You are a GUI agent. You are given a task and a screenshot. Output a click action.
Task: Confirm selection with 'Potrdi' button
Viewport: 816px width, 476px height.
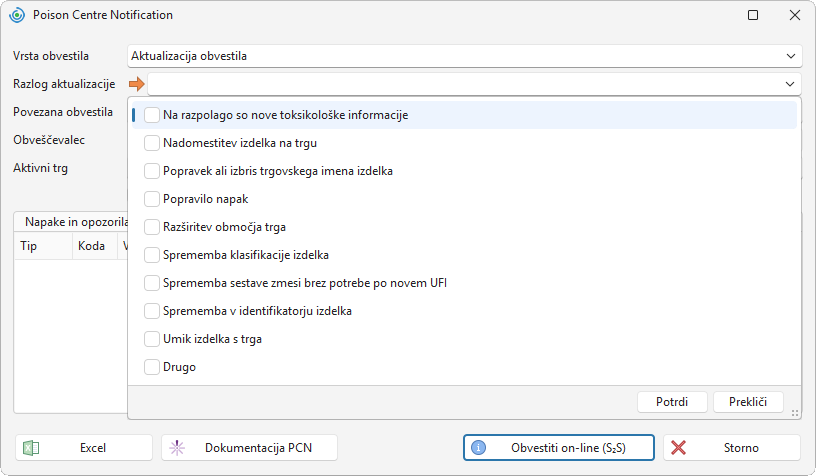pos(672,402)
